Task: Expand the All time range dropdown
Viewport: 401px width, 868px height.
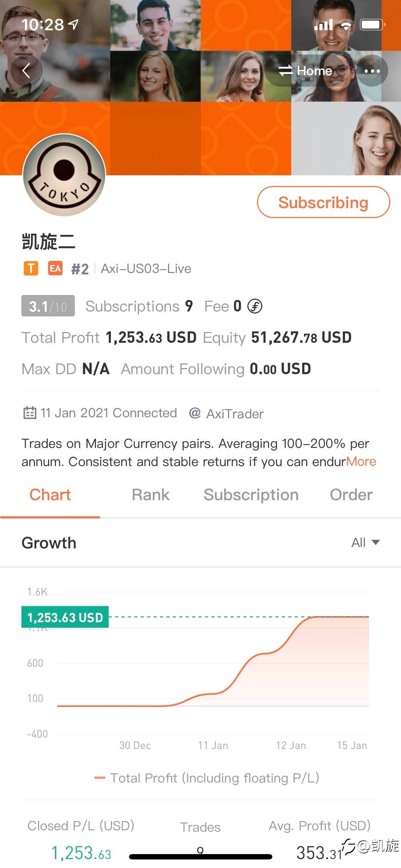Action: (365, 542)
